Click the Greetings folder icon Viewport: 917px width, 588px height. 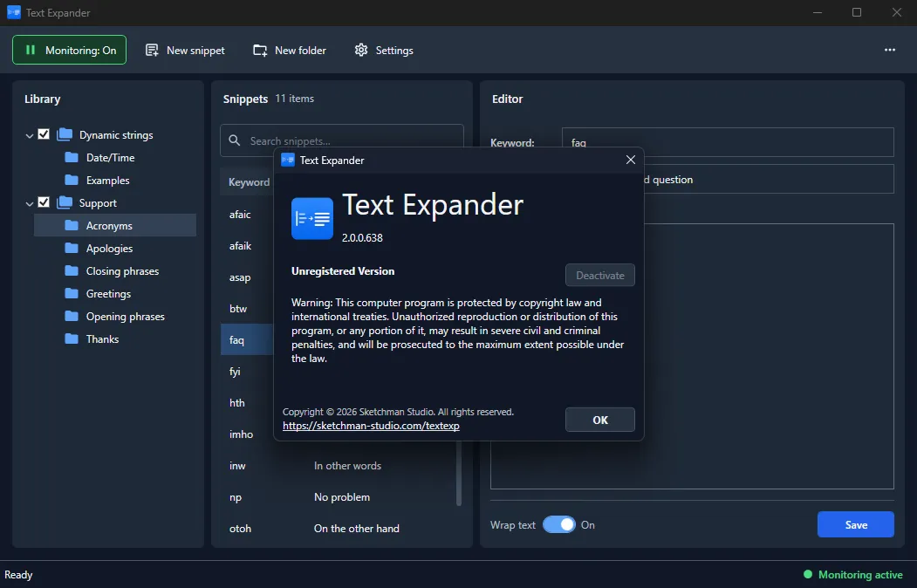tap(72, 293)
